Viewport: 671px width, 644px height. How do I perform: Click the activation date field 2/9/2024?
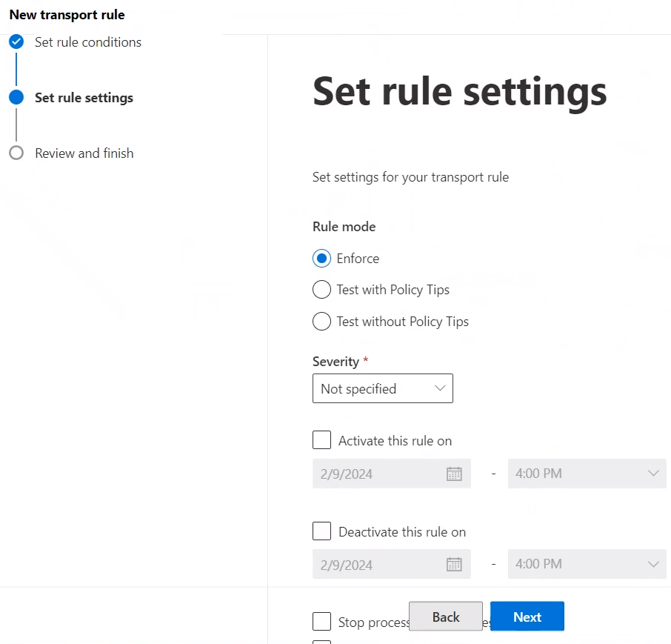coord(378,474)
